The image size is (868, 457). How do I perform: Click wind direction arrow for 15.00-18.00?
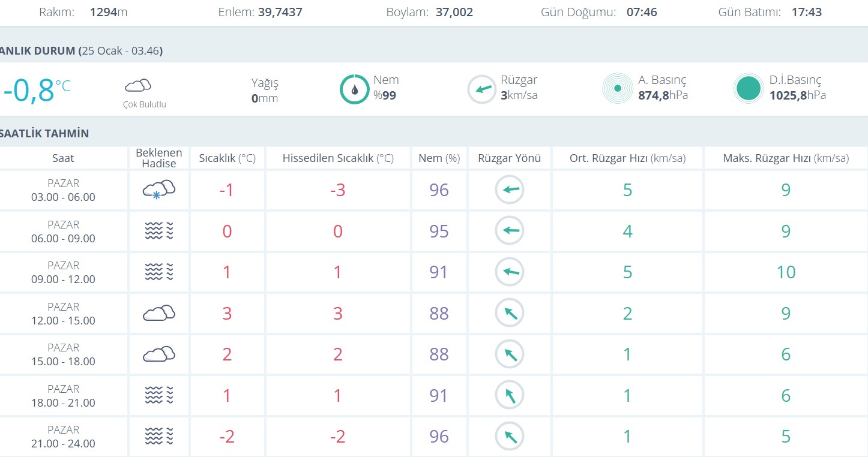(509, 354)
